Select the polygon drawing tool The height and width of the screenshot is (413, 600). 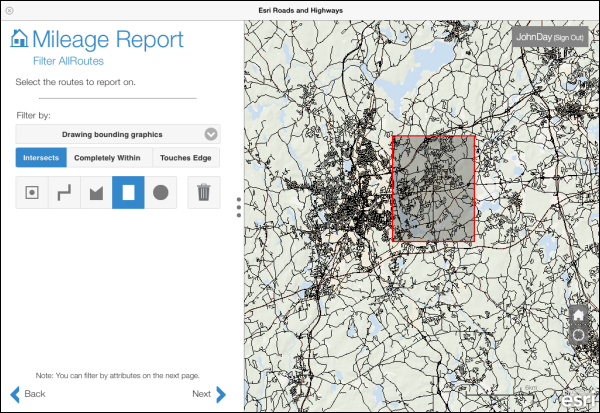[96, 192]
